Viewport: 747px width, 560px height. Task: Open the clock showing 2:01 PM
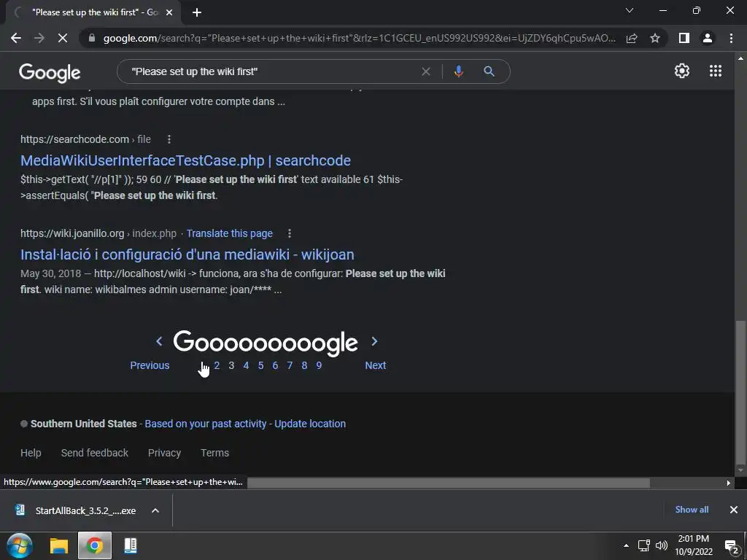click(694, 545)
